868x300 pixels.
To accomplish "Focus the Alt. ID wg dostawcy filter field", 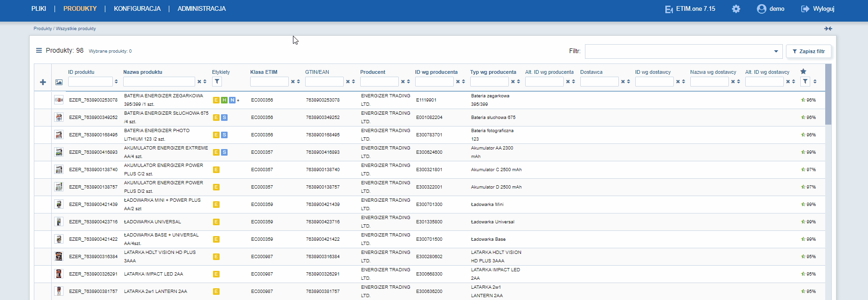I will (765, 82).
